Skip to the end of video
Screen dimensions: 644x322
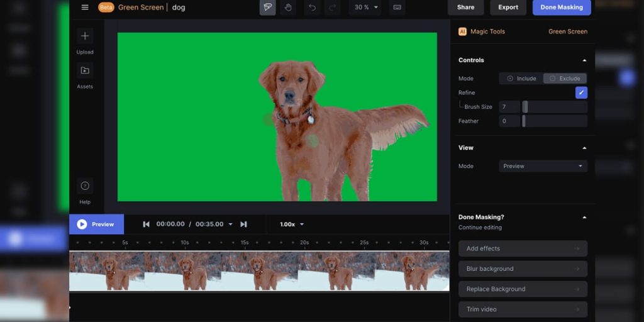click(x=243, y=225)
